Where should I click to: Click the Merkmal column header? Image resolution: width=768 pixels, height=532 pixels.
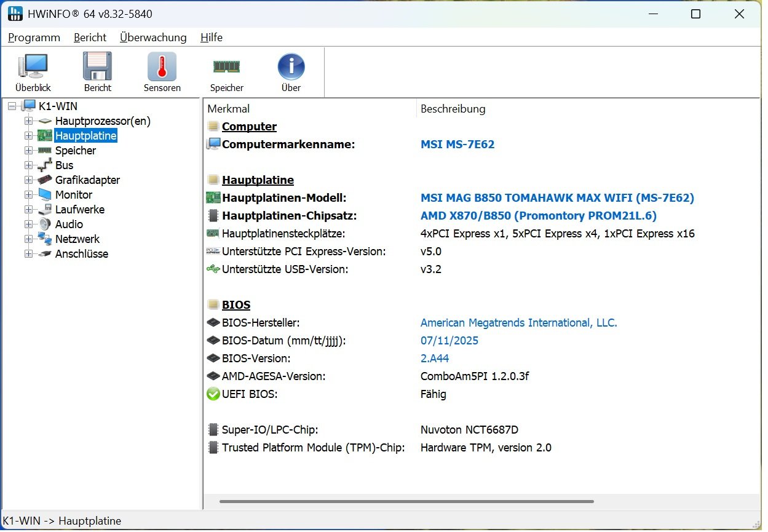coord(310,109)
